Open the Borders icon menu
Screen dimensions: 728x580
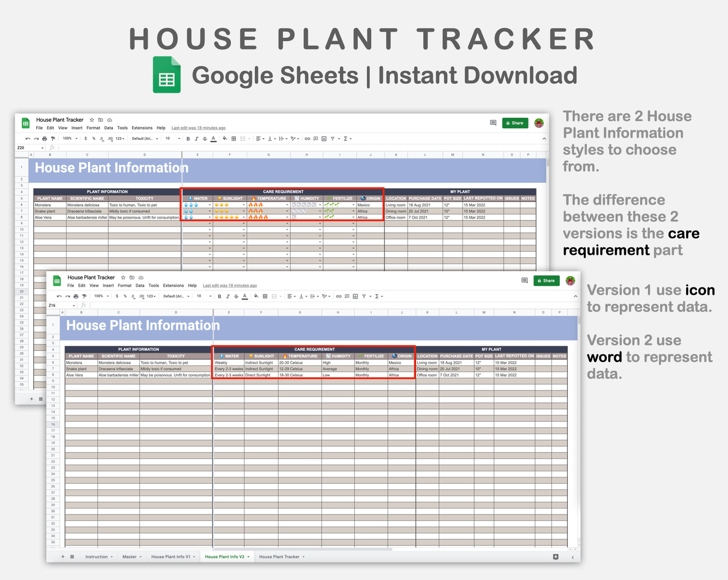[265, 296]
